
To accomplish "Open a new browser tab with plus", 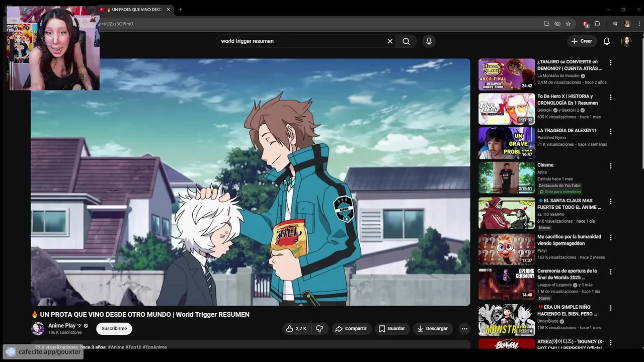I will point(180,10).
